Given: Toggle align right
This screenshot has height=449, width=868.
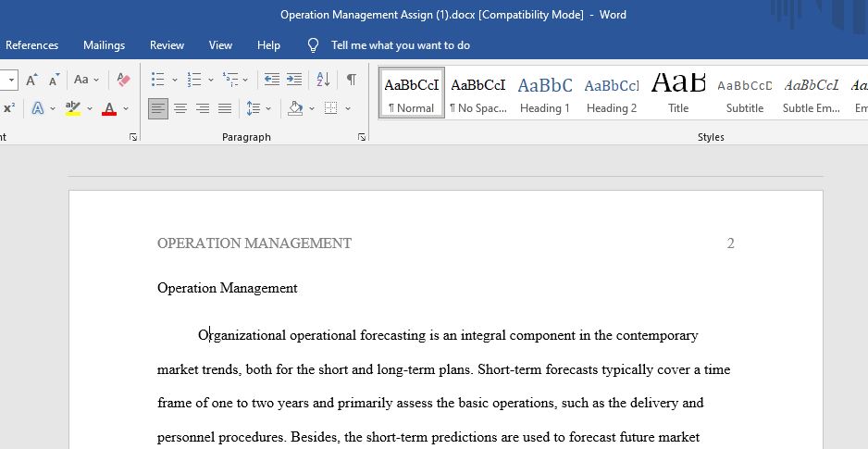Looking at the screenshot, I should [x=203, y=108].
